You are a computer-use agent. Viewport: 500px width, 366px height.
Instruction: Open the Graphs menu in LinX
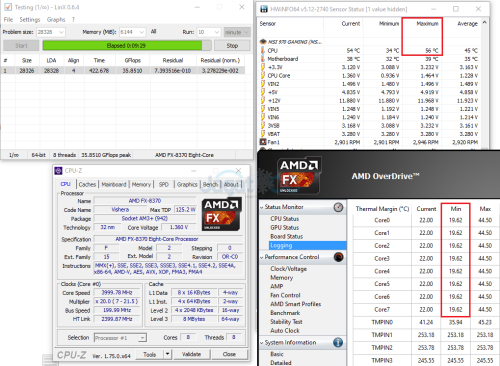pos(56,20)
